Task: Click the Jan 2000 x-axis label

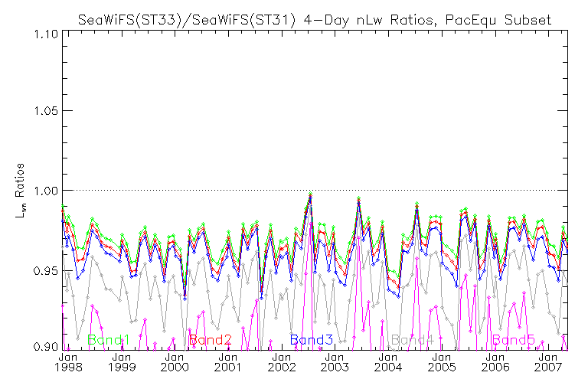Action: pyautogui.click(x=175, y=362)
